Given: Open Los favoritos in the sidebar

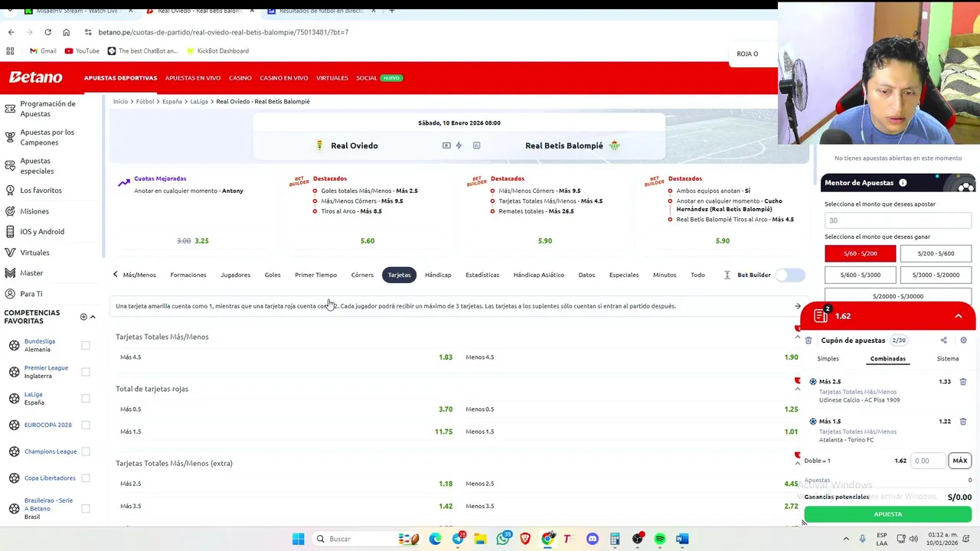Looking at the screenshot, I should tap(41, 191).
